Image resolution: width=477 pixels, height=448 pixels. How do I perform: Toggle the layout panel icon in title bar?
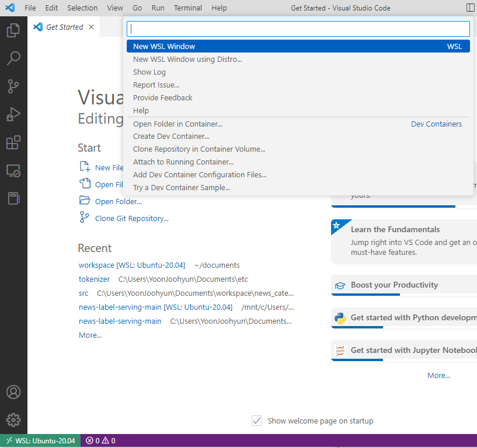[x=471, y=8]
